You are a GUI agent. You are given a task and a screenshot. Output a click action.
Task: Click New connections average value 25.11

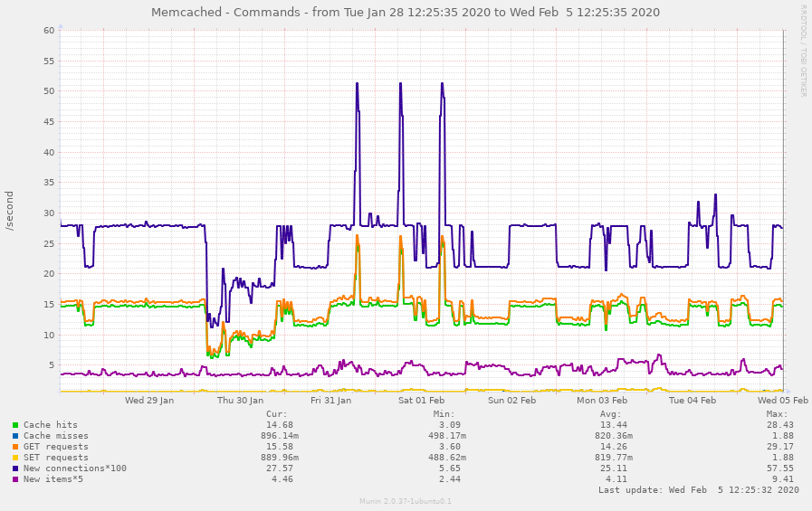(x=614, y=468)
